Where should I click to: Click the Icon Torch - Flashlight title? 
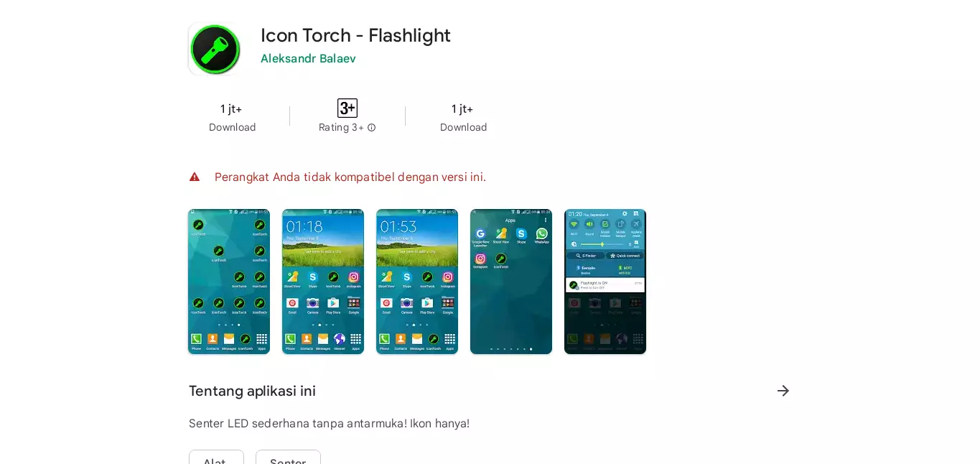point(355,35)
